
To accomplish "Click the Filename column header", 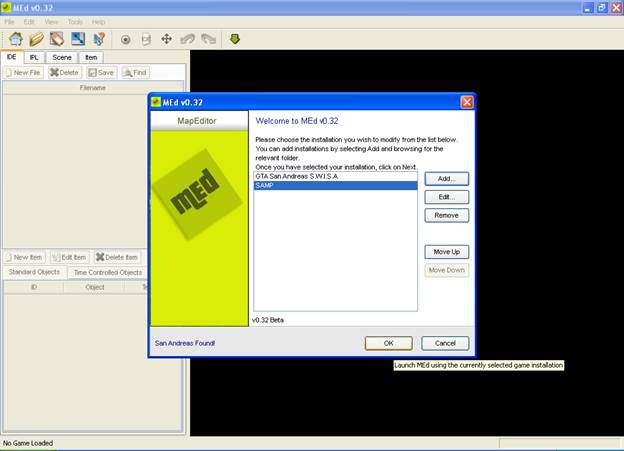I will pyautogui.click(x=93, y=88).
